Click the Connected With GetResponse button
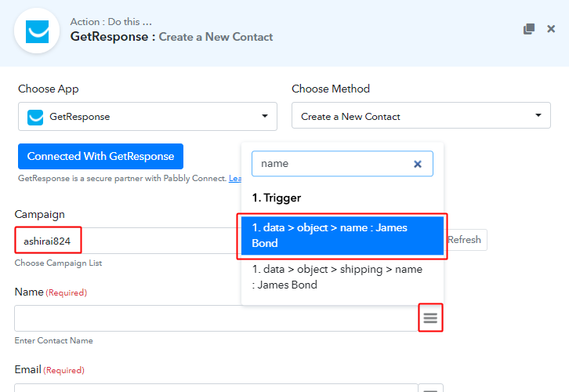 click(x=100, y=157)
